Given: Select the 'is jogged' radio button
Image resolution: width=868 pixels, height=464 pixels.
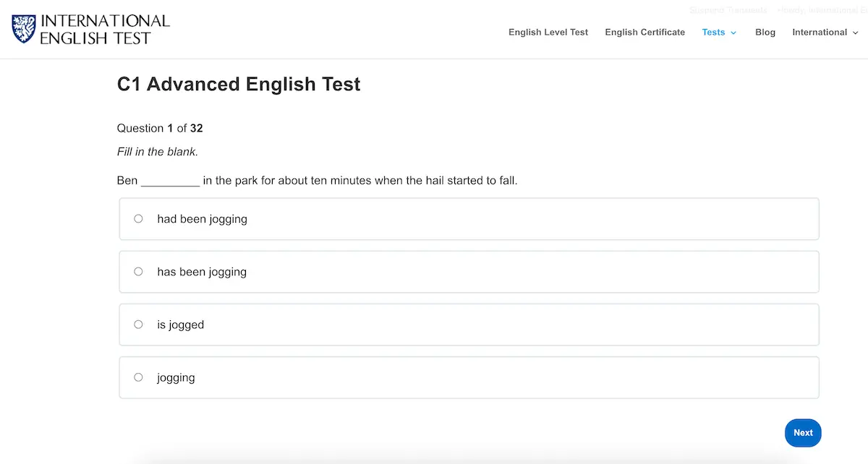Looking at the screenshot, I should 138,324.
